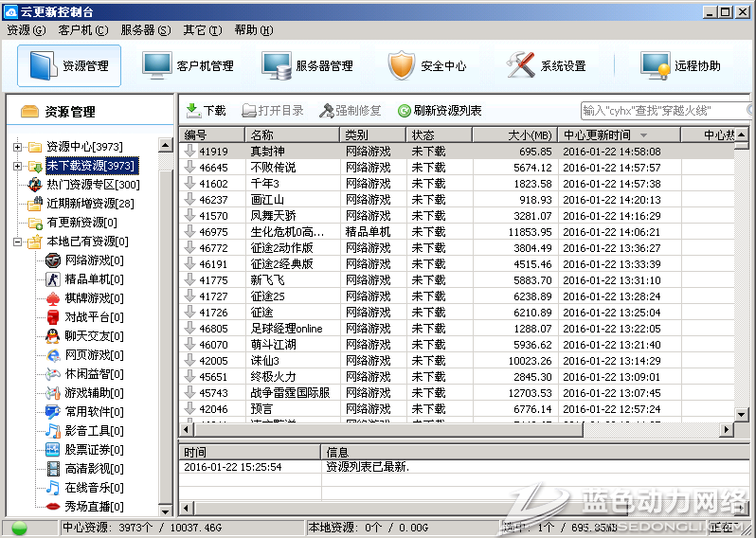Open the 服务器管理 server management section
This screenshot has height=538, width=756.
click(308, 66)
